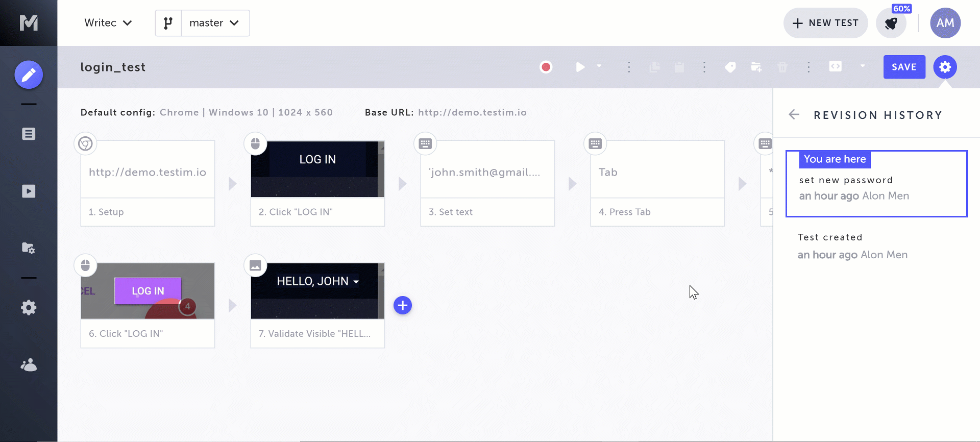Open the test editor pencil icon
This screenshot has width=980, height=442.
tap(29, 75)
